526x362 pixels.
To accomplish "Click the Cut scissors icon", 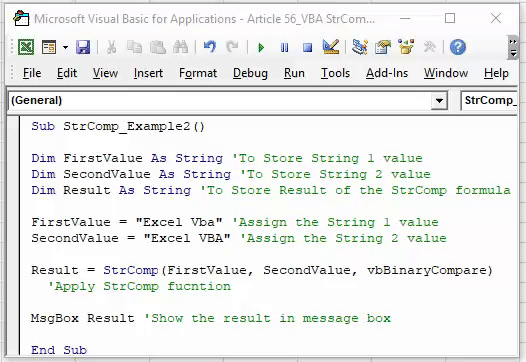I will tap(111, 47).
